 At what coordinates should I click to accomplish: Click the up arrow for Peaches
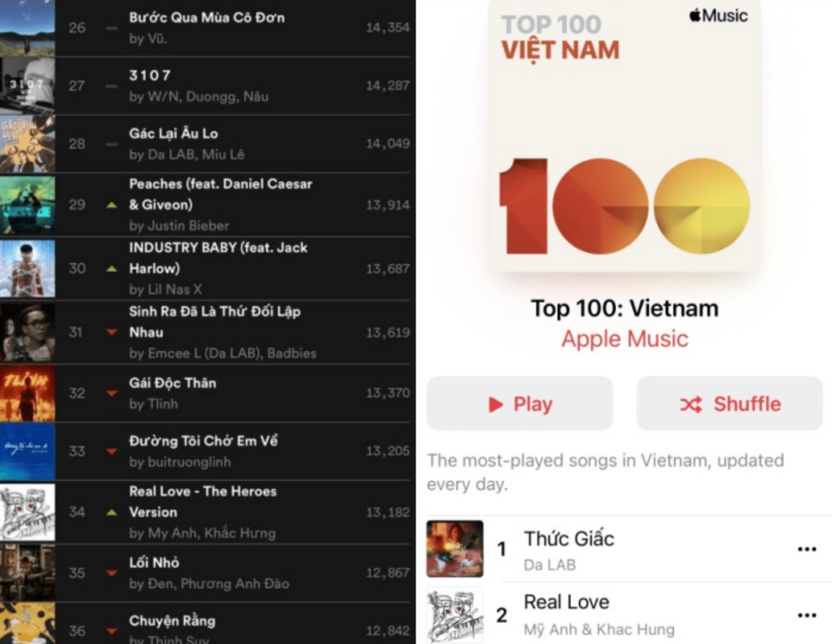pyautogui.click(x=111, y=205)
